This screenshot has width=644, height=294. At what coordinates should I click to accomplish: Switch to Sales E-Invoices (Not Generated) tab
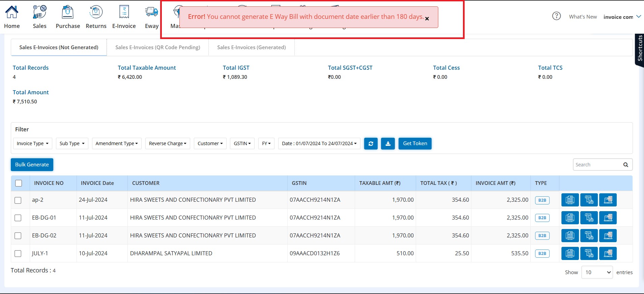(x=59, y=47)
